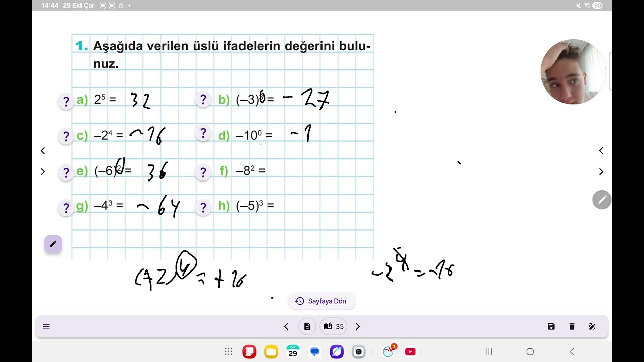Open the yellow My Files app in taskbar
The image size is (644, 362).
[271, 352]
